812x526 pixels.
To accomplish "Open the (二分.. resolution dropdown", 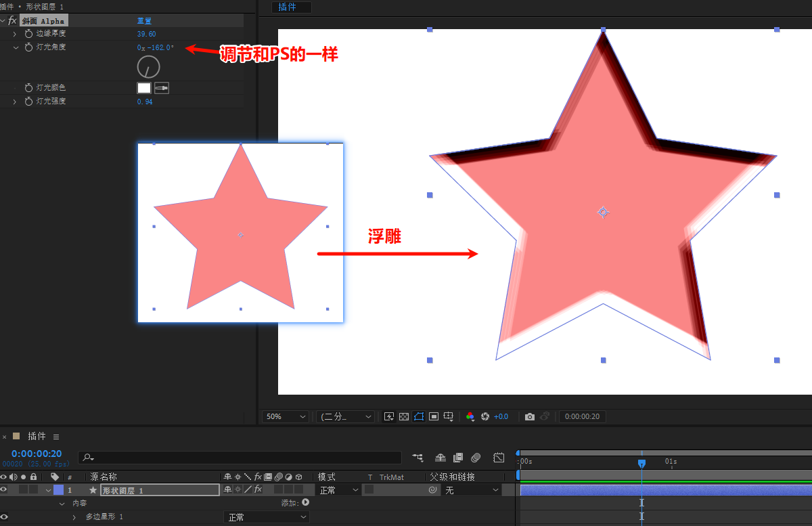I will (345, 416).
